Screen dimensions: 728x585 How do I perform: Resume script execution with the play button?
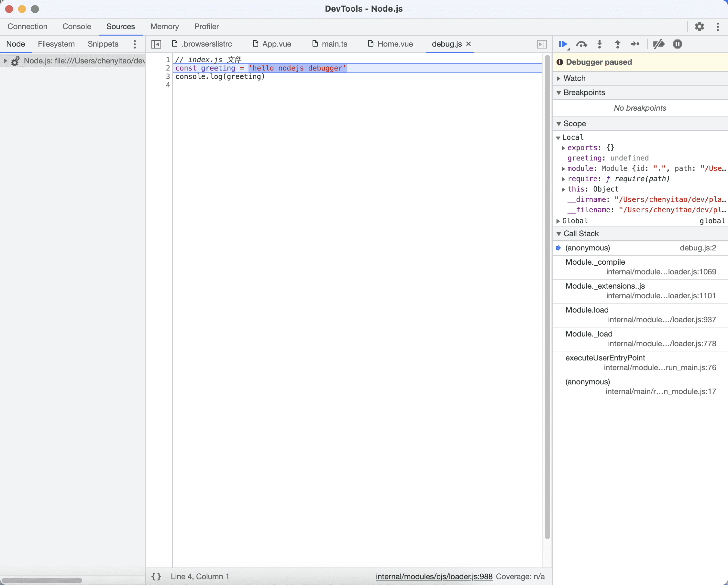point(563,44)
